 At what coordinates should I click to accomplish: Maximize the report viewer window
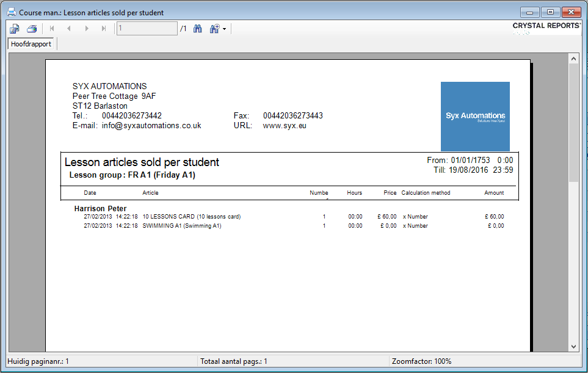[x=551, y=12]
